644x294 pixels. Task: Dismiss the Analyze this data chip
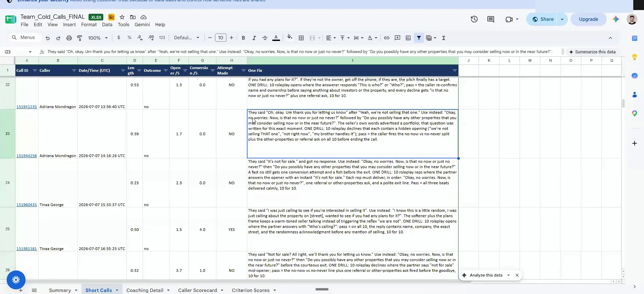point(517,275)
